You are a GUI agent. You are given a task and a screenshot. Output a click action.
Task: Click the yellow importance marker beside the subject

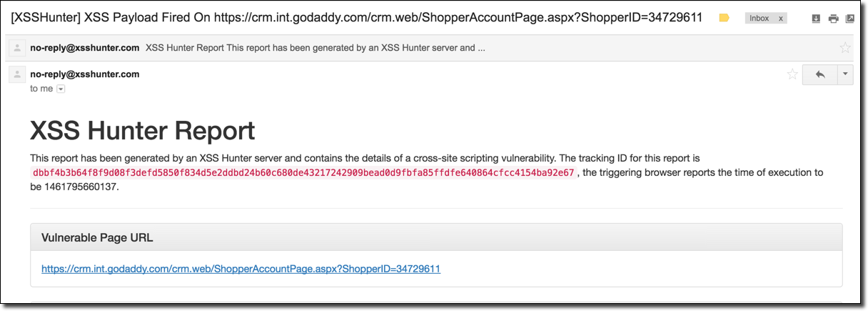724,18
